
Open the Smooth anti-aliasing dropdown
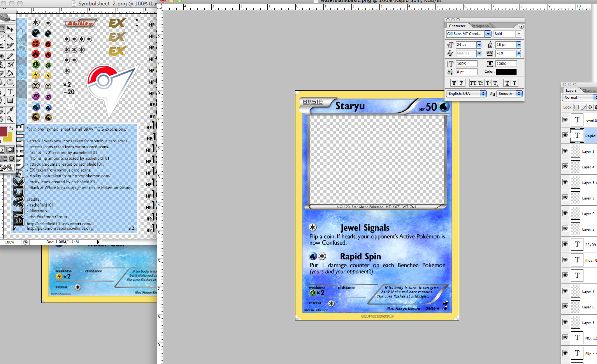click(509, 94)
